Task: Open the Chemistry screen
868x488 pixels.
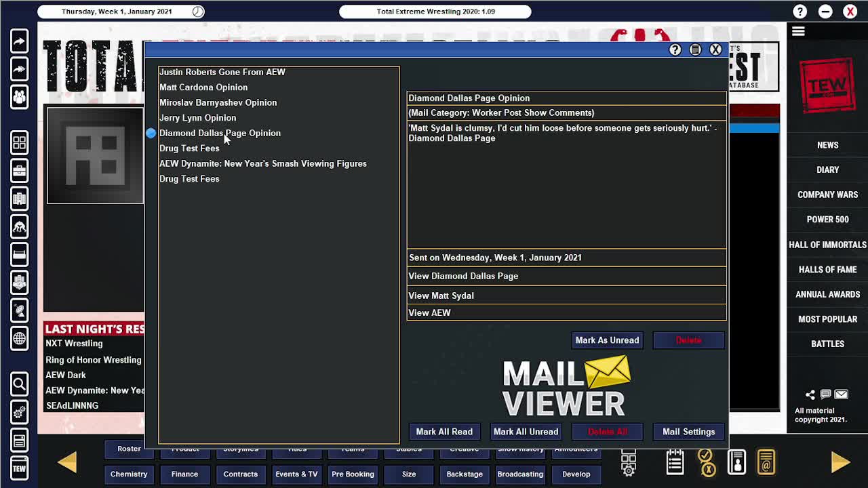Action: (129, 474)
